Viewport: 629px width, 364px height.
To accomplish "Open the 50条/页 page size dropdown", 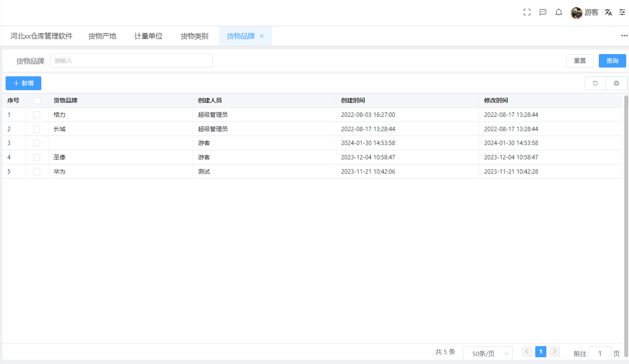I will (x=488, y=353).
